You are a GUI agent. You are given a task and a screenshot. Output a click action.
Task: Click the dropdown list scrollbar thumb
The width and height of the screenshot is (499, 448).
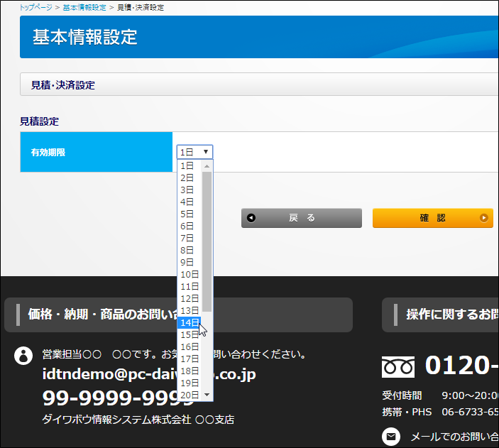click(207, 241)
